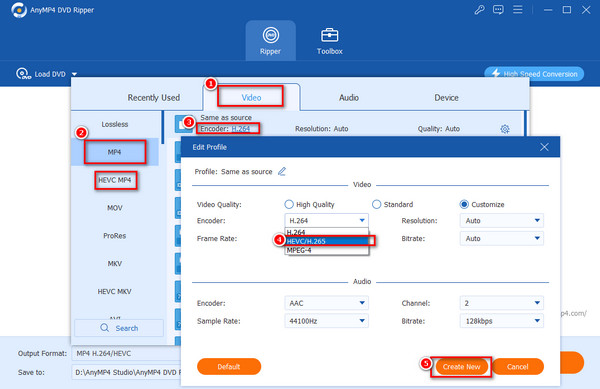Open the Ripper tab
The image size is (600, 389).
[271, 41]
